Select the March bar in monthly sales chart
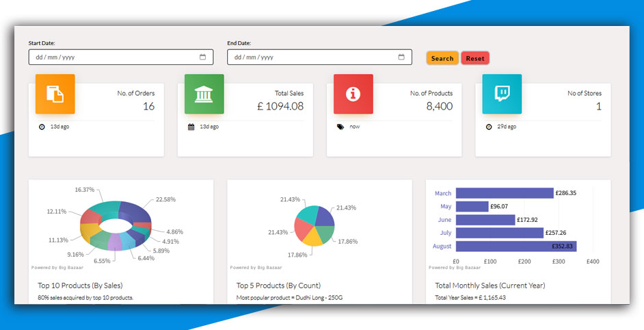 point(505,193)
